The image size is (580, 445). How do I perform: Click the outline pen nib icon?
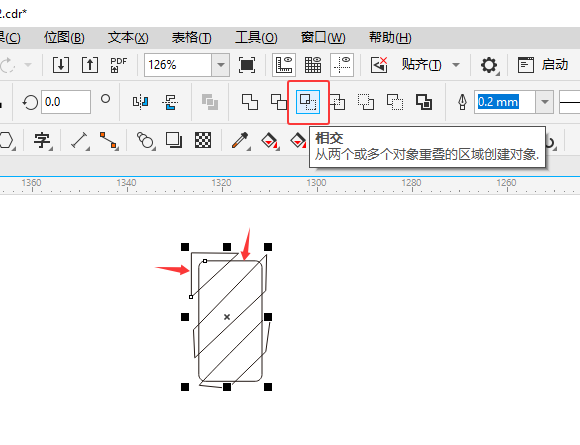tap(462, 102)
